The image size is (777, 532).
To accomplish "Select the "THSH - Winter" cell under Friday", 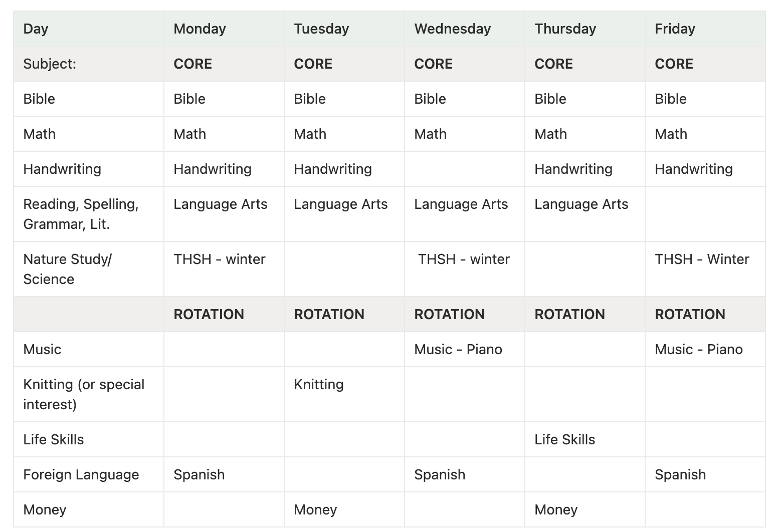I will [702, 259].
